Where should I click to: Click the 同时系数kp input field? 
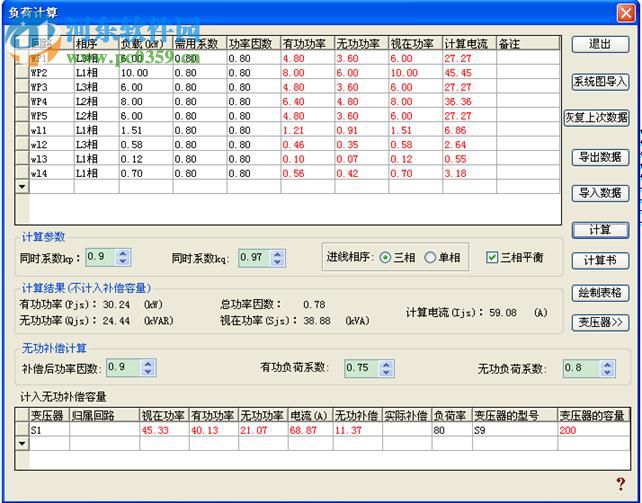click(101, 257)
